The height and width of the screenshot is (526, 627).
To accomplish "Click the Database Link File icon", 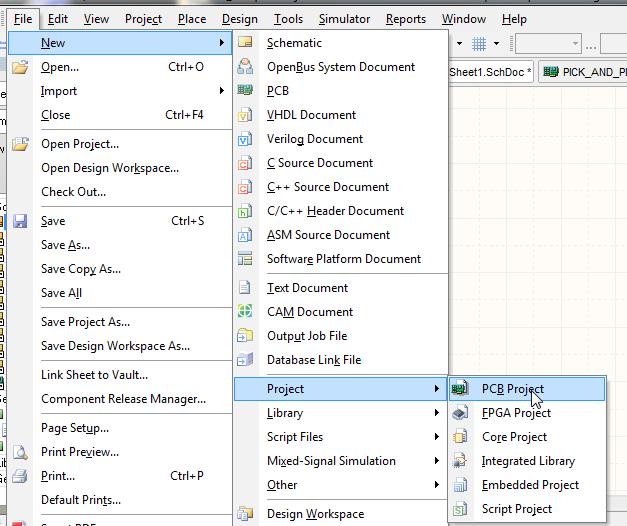I will tap(245, 359).
